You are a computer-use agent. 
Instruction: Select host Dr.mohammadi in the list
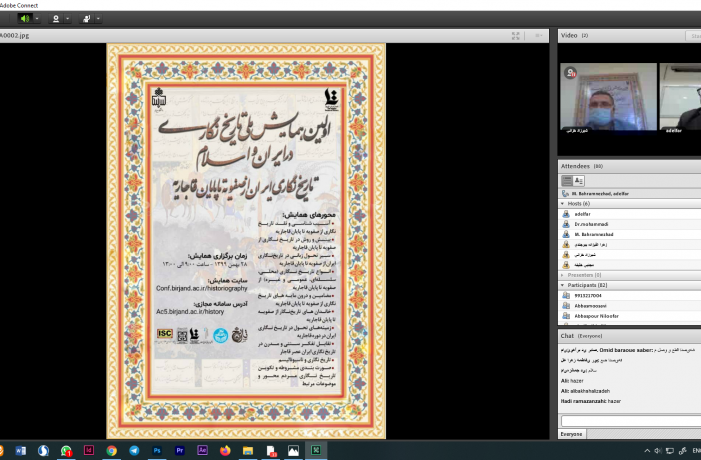630,224
